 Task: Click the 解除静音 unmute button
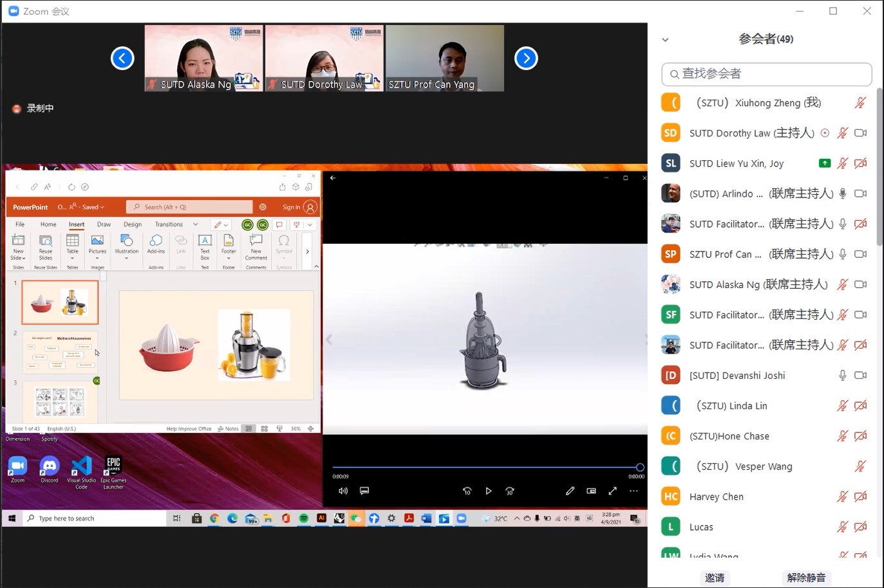(x=806, y=577)
